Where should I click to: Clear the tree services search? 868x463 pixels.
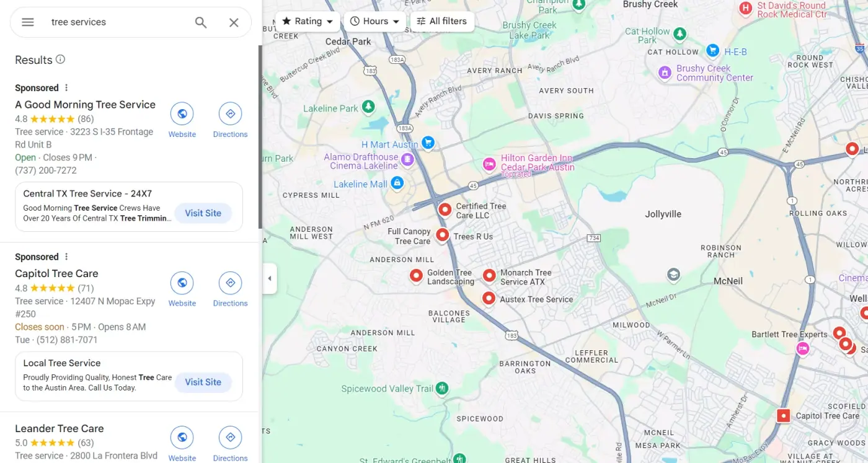(234, 22)
